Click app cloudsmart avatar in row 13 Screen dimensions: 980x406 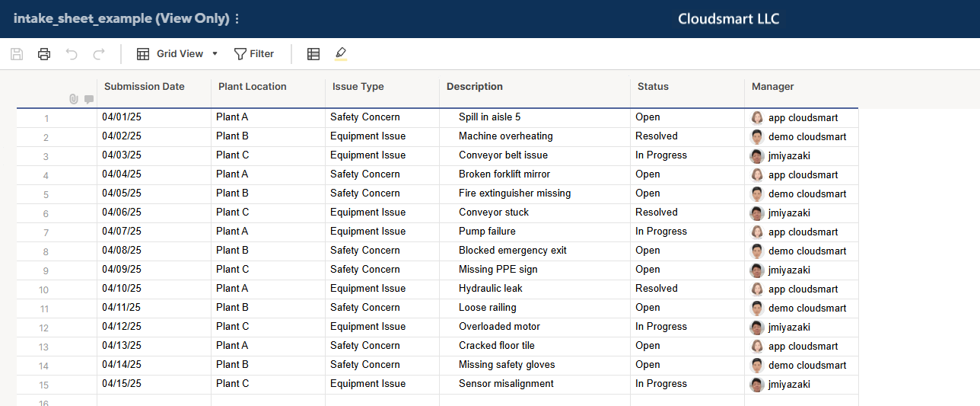(x=757, y=347)
